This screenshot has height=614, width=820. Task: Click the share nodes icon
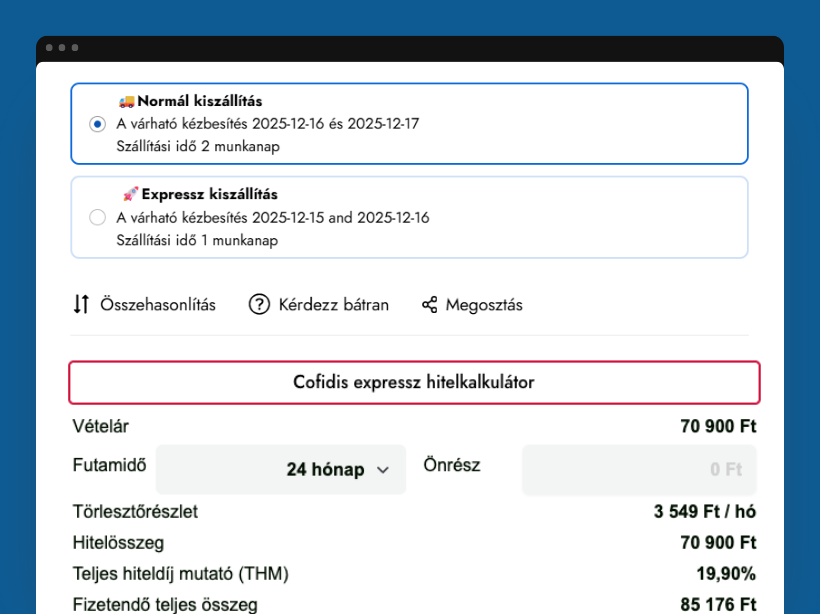point(430,305)
